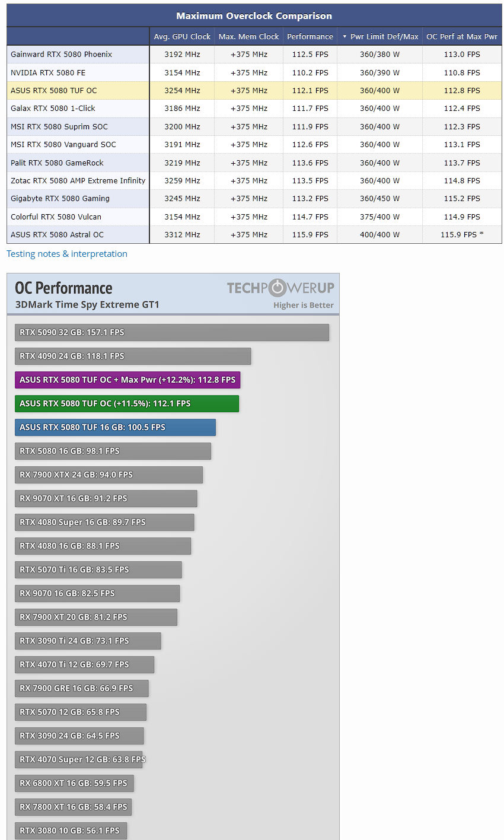Select the NVIDIA RTX 5080 FE row name
504x840 pixels.
(x=48, y=72)
